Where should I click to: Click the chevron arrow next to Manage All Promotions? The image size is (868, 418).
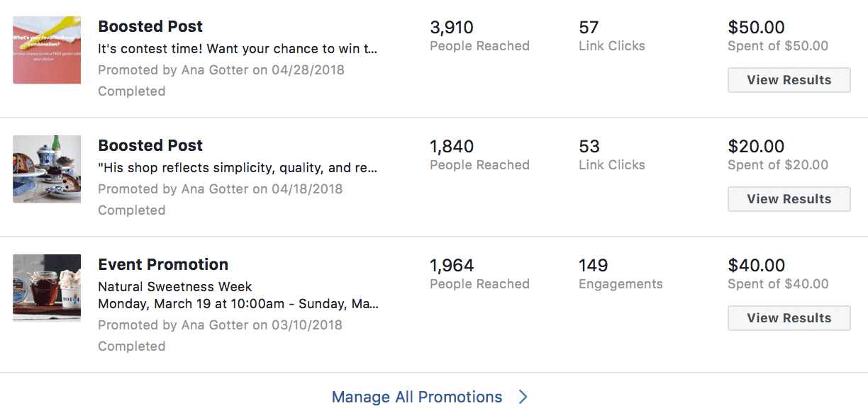click(523, 397)
